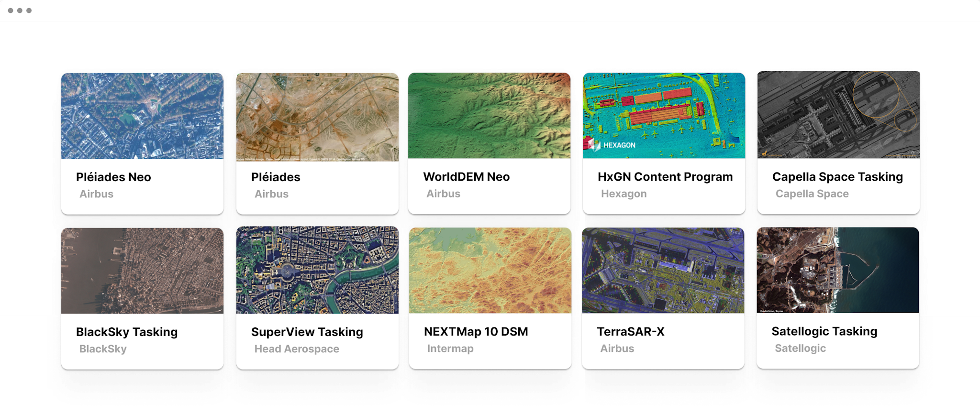
Task: Click the Hexagon logo on the thumbnail
Action: pos(612,144)
